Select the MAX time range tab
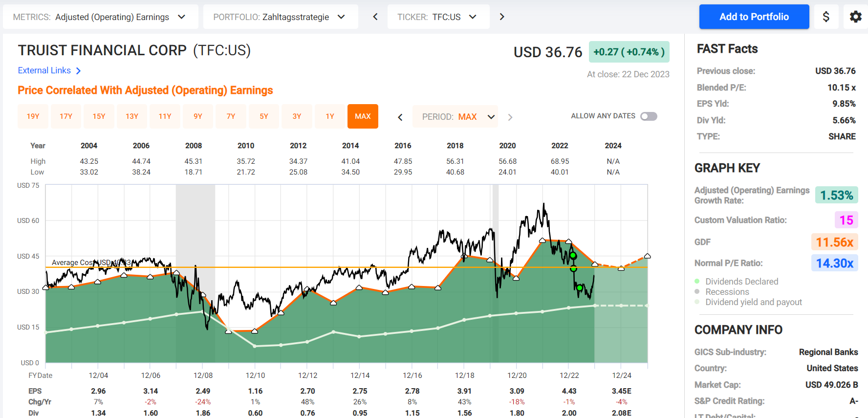 (363, 116)
